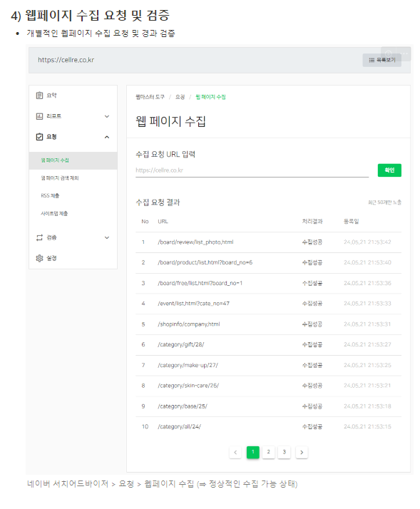Screen dimensions: 420x509
Task: Jump to results page 3
Action: (x=285, y=452)
